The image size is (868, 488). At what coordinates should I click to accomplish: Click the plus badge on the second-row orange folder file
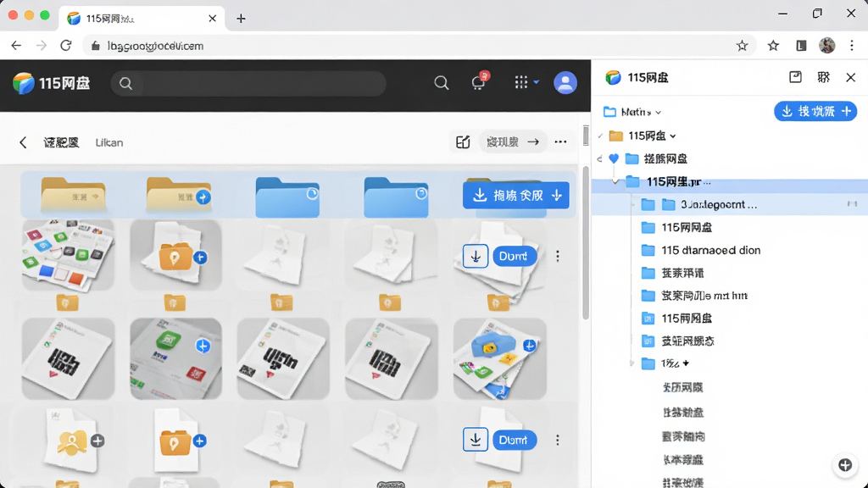200,258
